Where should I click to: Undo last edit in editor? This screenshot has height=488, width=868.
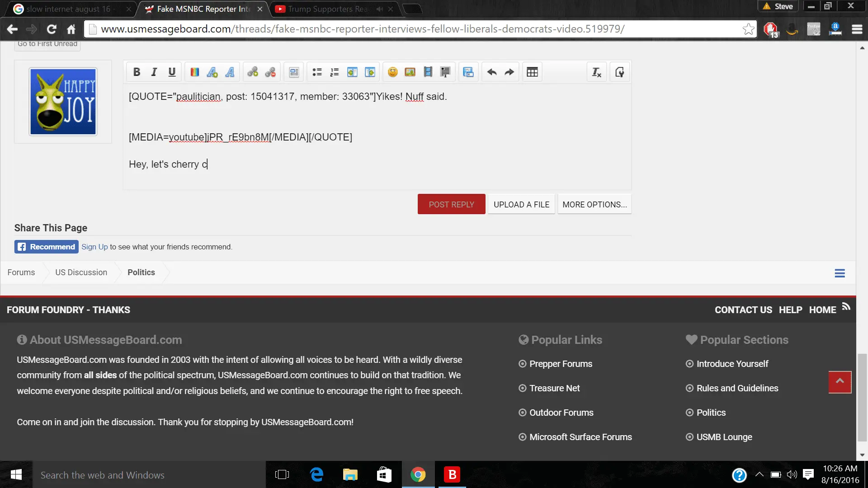tap(492, 72)
